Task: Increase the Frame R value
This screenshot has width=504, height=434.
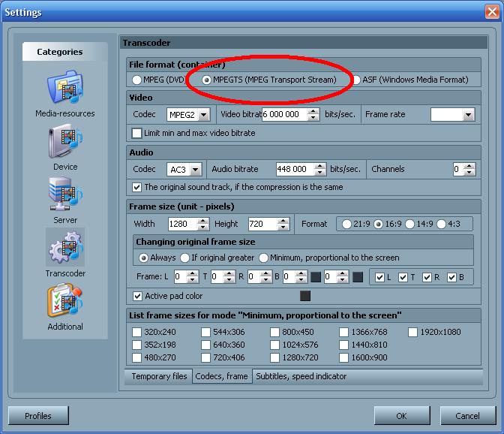Action: point(265,273)
